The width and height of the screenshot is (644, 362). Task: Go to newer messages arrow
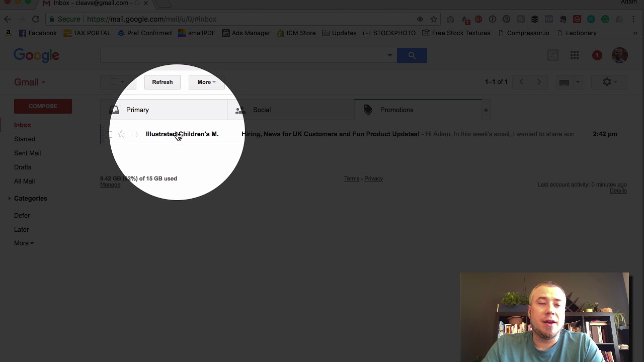click(521, 82)
